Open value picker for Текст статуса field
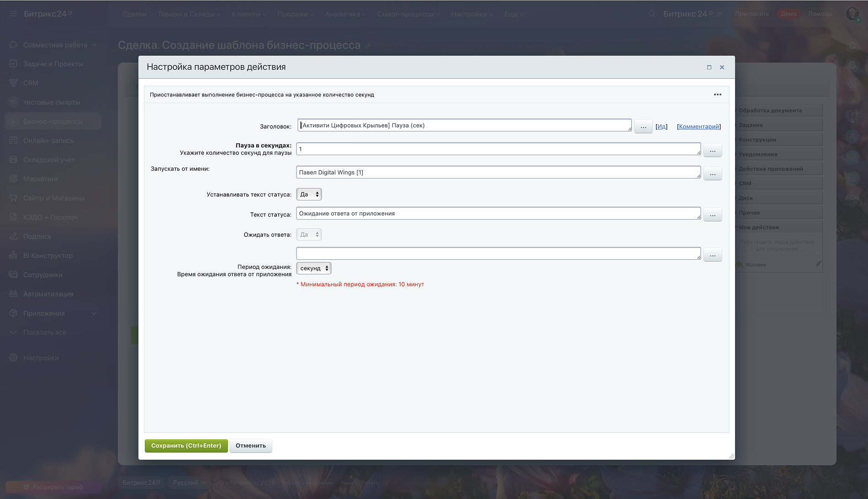The width and height of the screenshot is (868, 499). tap(712, 215)
